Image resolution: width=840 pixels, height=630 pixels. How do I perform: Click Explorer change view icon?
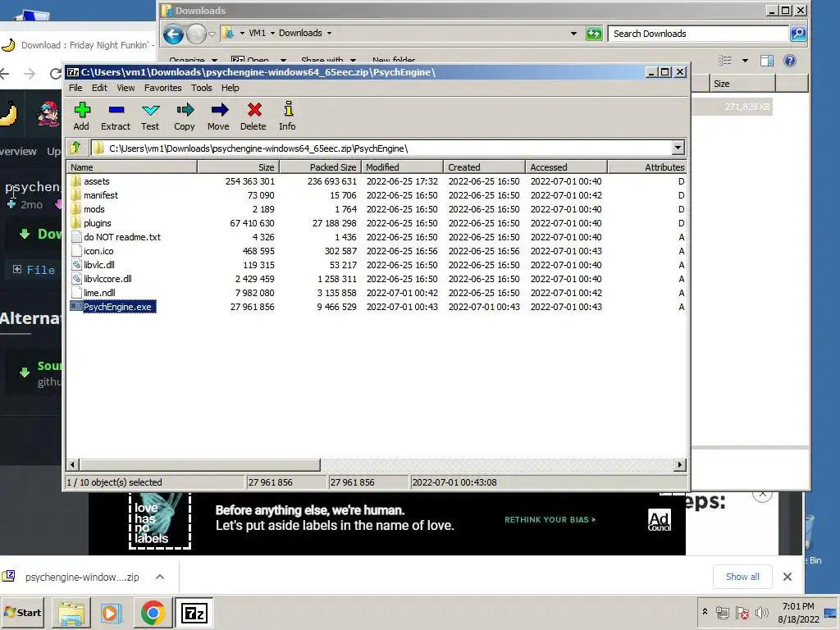point(725,61)
